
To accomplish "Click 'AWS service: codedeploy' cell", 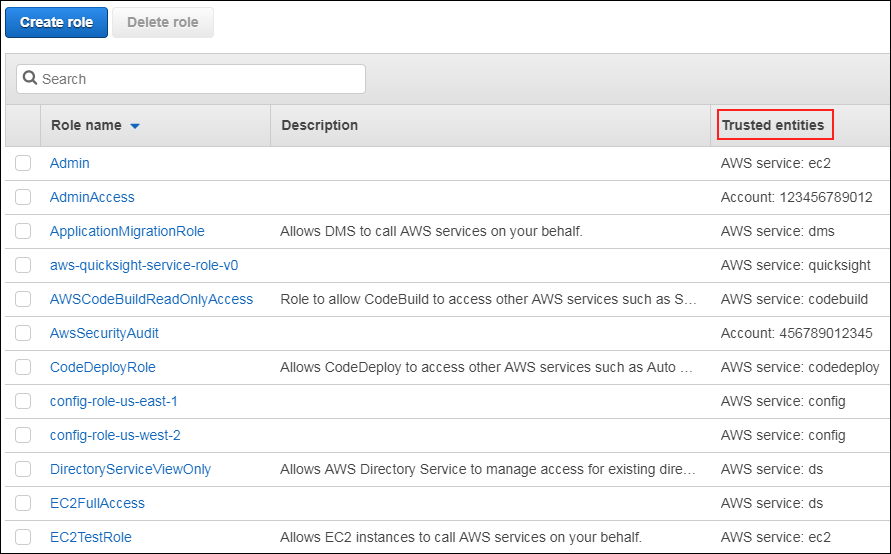I will [800, 367].
